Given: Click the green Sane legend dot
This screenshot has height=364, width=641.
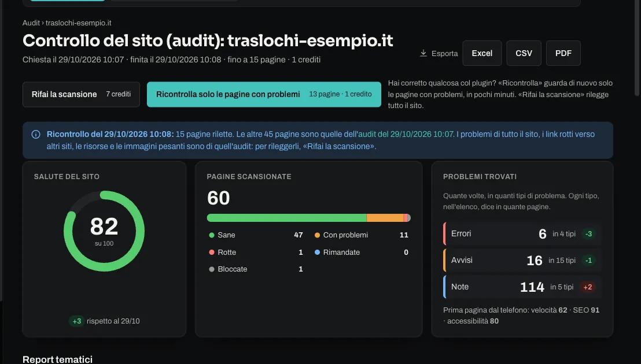Looking at the screenshot, I should point(212,235).
